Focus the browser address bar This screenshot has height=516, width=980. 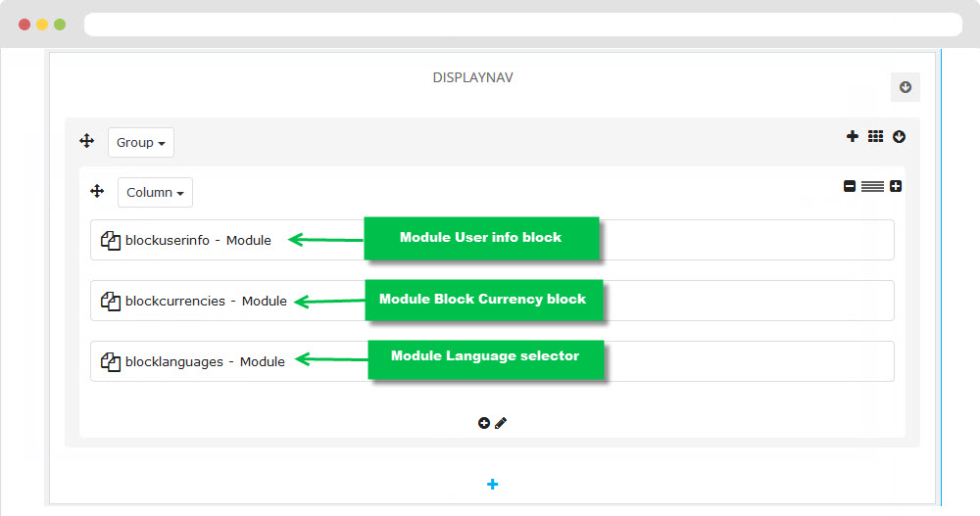click(x=523, y=24)
